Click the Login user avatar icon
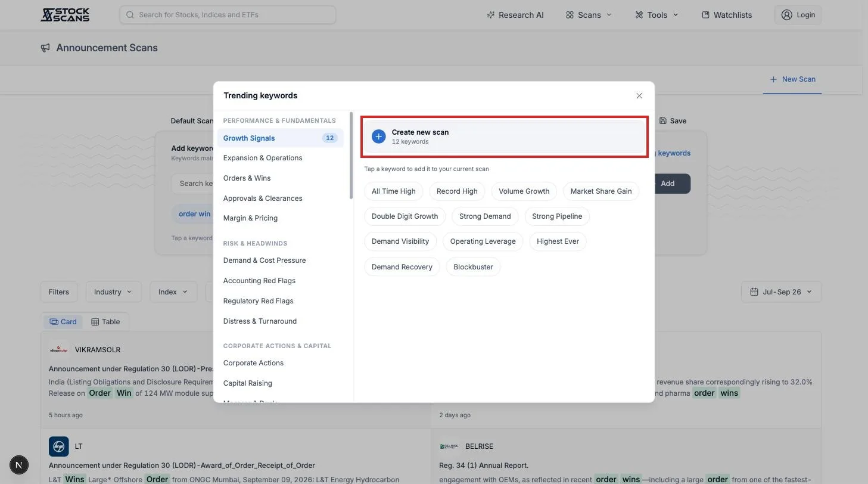Viewport: 868px width, 484px height. [x=787, y=15]
